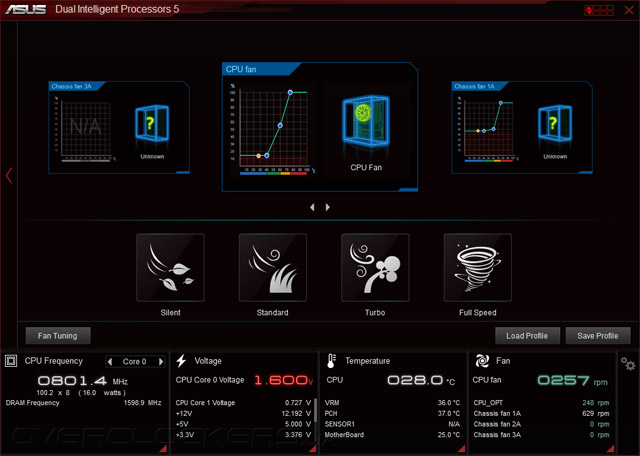Viewport: 640px width, 456px height.
Task: Click the Chassis fan 1A curve graph
Action: pos(489,129)
